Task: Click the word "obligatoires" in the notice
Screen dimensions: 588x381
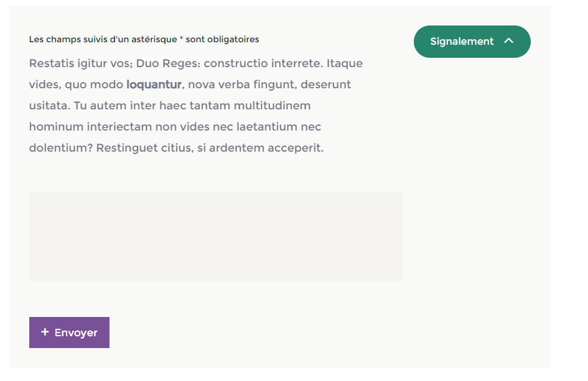Action: click(x=233, y=40)
